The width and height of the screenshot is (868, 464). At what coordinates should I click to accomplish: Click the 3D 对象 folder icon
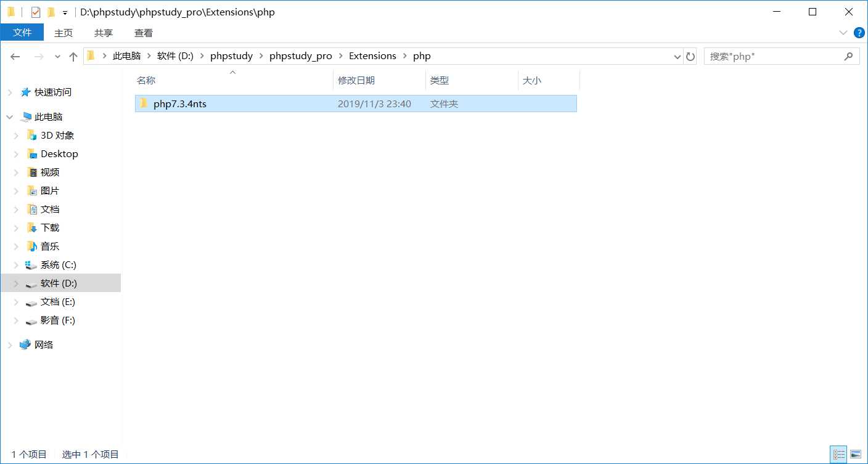pyautogui.click(x=32, y=135)
